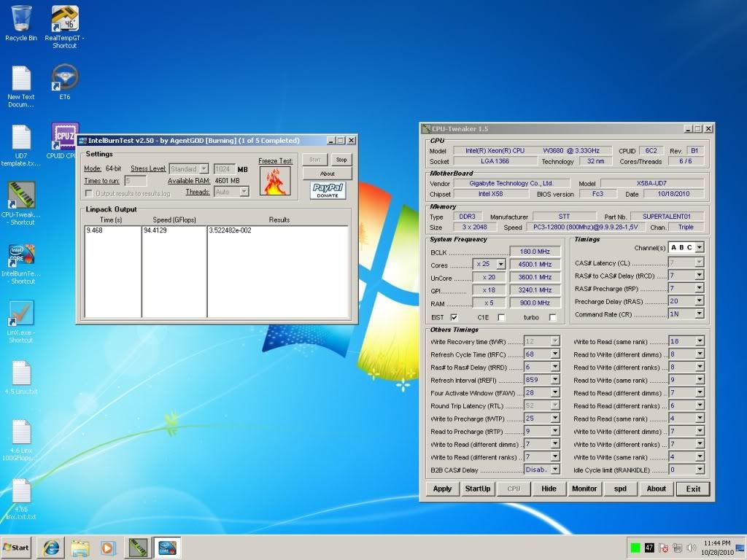Toggle 'Output results to results.log' checkbox
Image resolution: width=747 pixels, height=560 pixels.
pos(88,192)
